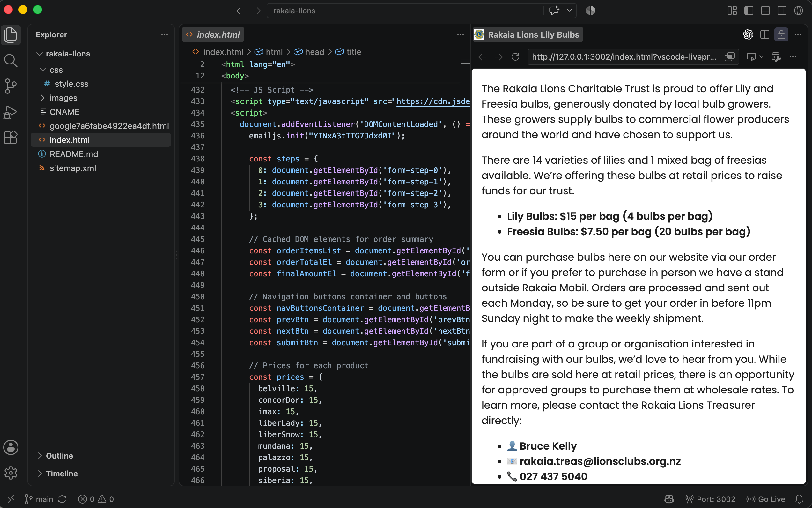Open the Source Control view

[x=11, y=86]
